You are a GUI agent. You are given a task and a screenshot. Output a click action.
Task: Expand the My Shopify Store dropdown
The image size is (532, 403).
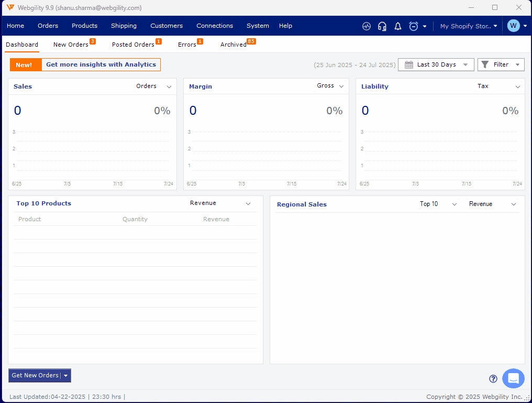point(469,26)
